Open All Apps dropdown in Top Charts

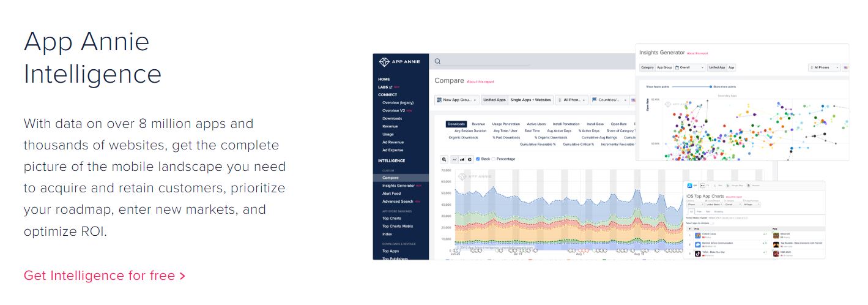point(752,204)
